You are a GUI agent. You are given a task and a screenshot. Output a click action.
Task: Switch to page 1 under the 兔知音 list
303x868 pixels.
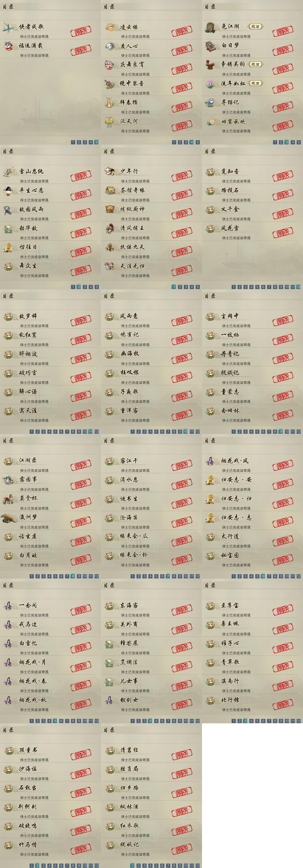233,287
